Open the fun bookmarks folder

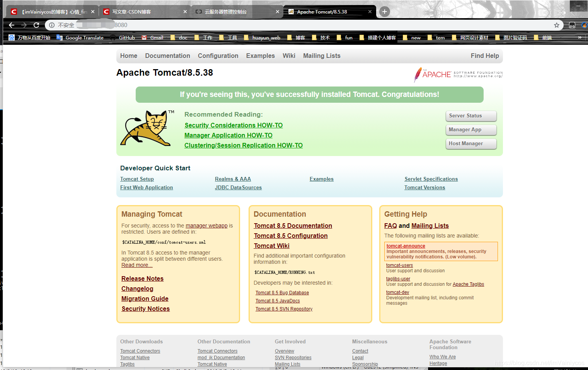[x=344, y=37]
